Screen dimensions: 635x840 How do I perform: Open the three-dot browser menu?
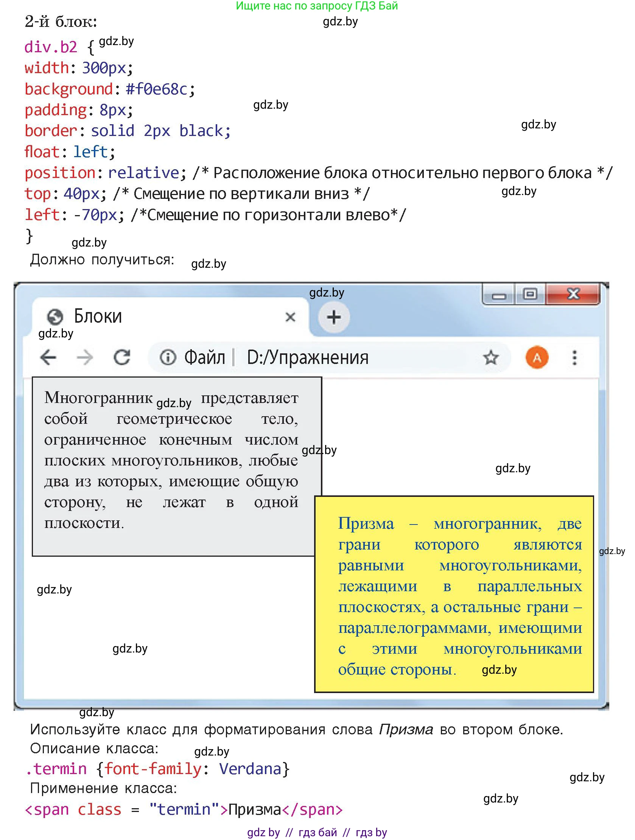click(574, 357)
